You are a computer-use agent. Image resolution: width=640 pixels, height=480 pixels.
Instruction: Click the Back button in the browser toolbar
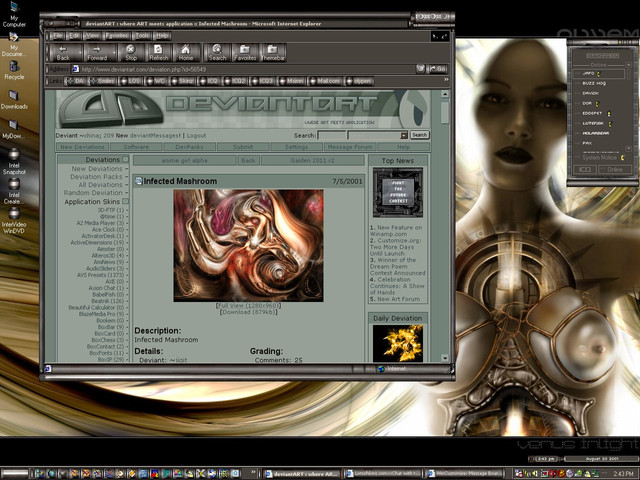click(x=63, y=51)
